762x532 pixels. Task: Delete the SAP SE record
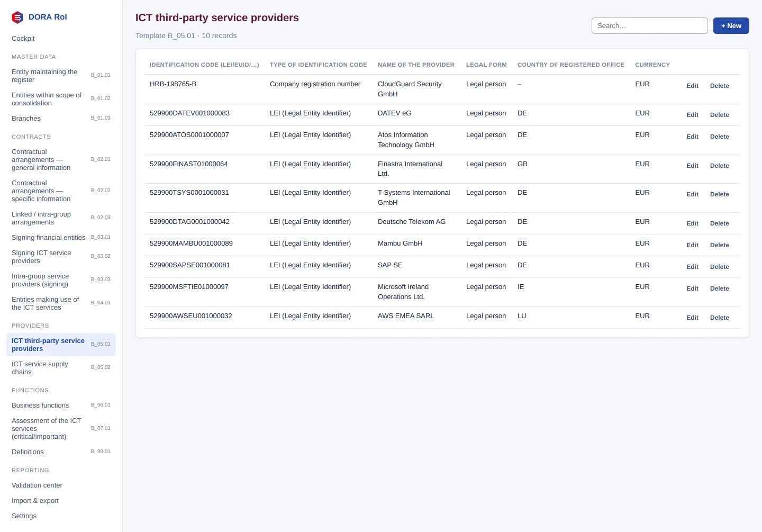(x=719, y=267)
